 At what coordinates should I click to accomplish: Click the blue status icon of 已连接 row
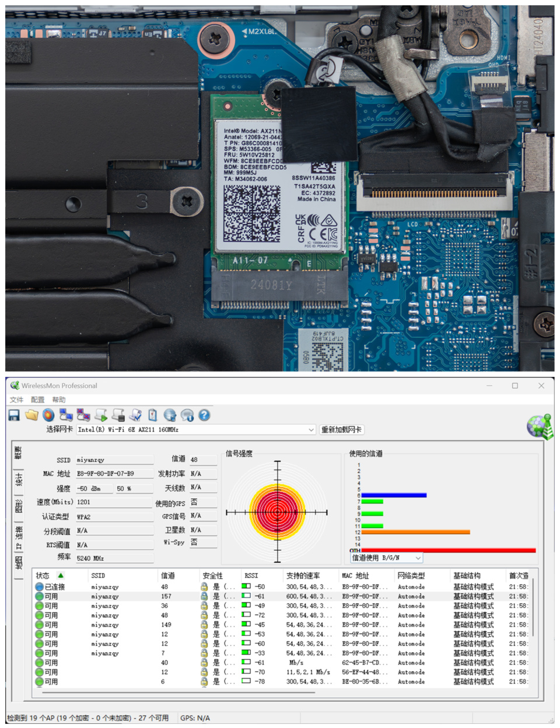tap(39, 587)
